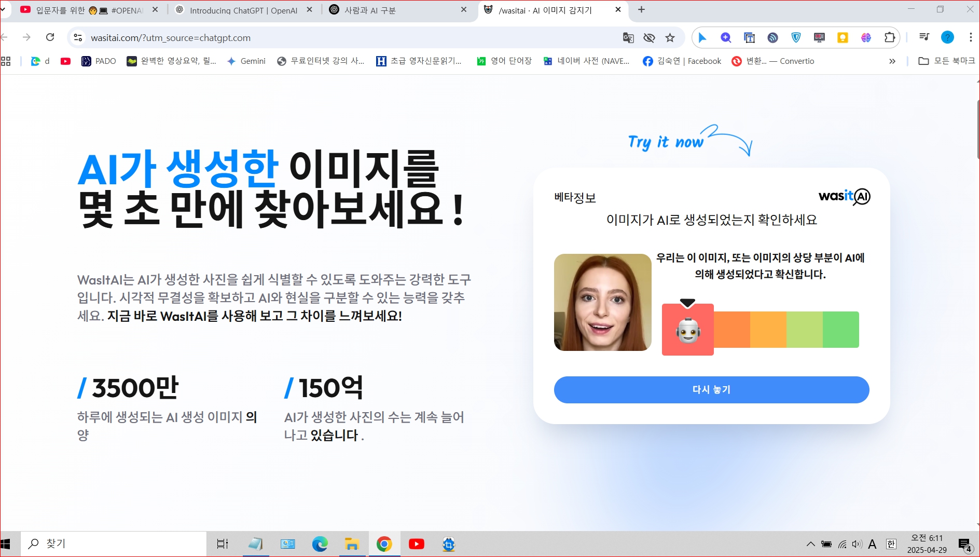Click the crossed-eye tracking protection icon

[649, 37]
